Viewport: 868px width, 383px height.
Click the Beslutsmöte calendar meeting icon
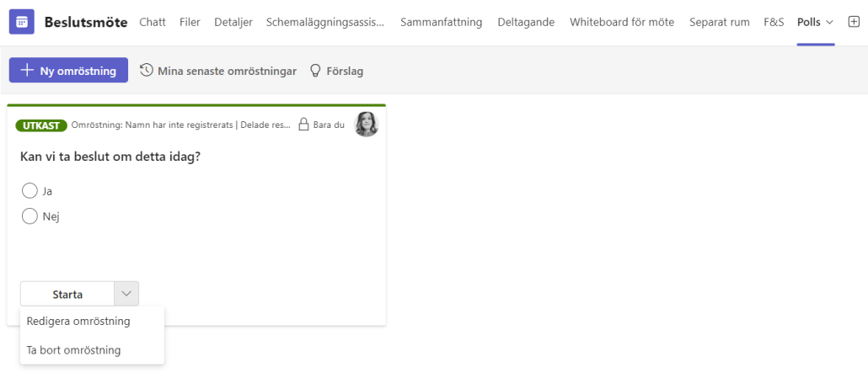pyautogui.click(x=22, y=22)
